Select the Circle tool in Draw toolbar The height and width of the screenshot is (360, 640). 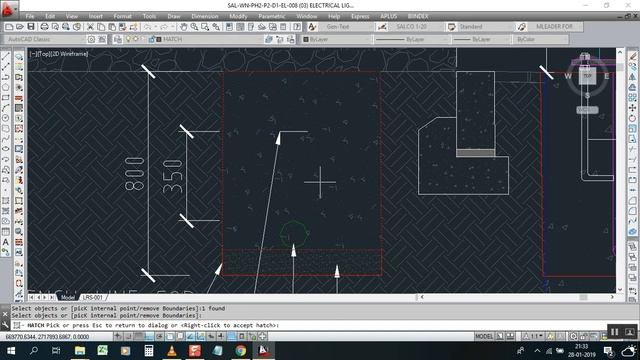6,118
